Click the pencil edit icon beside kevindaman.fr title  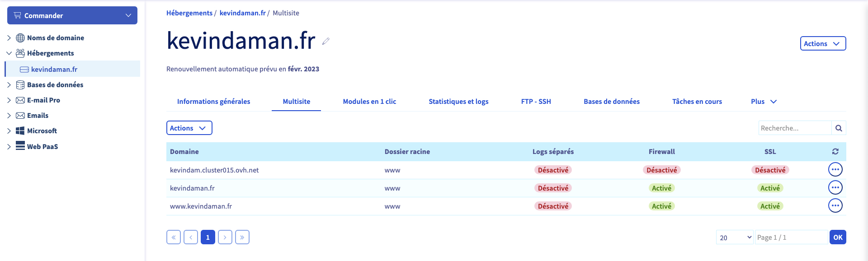click(x=326, y=41)
